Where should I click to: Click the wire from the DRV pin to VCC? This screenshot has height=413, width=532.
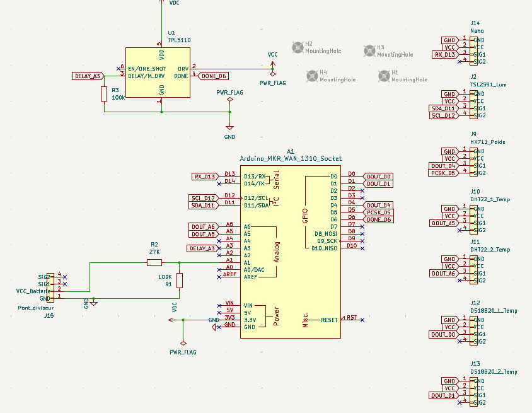pyautogui.click(x=234, y=69)
